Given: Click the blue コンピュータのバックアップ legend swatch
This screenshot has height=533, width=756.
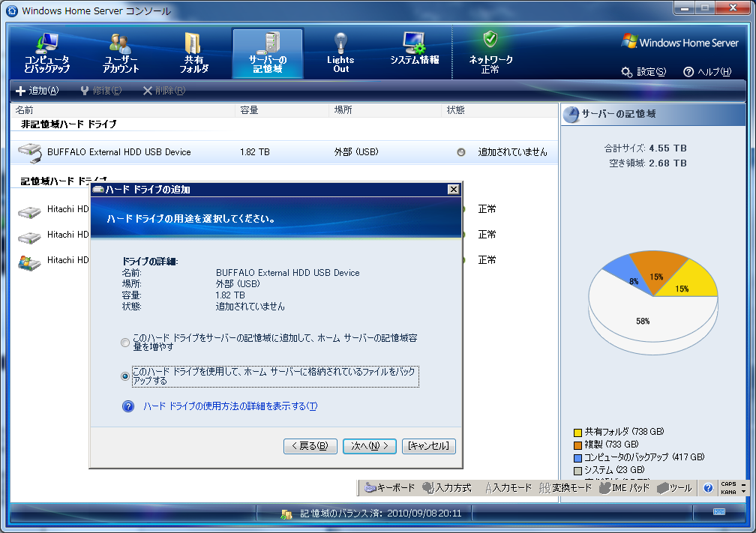Looking at the screenshot, I should pos(577,458).
